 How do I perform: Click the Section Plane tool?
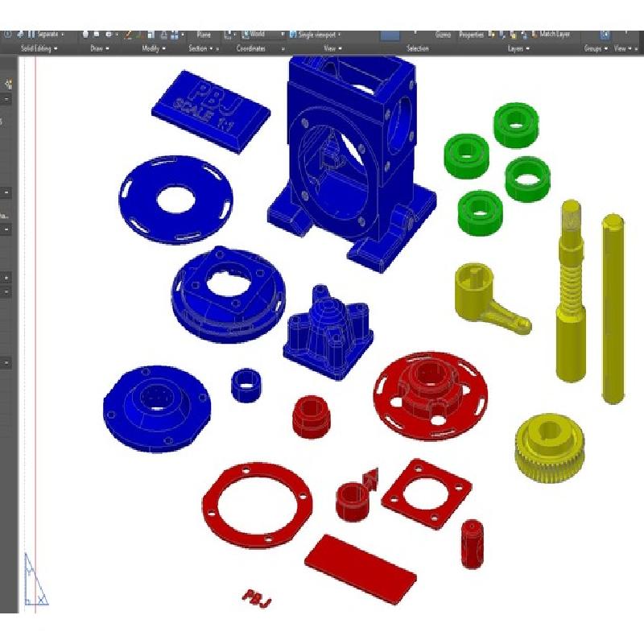pos(204,35)
